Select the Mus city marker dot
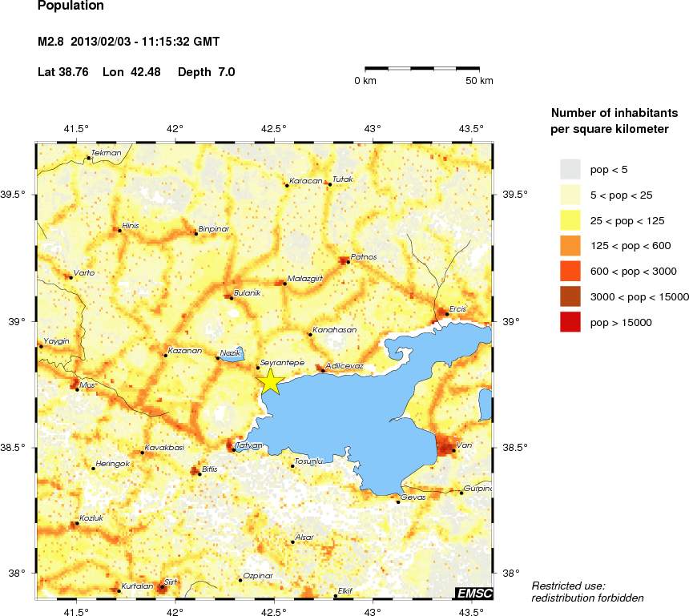Screen dimensions: 689x616 (77, 389)
